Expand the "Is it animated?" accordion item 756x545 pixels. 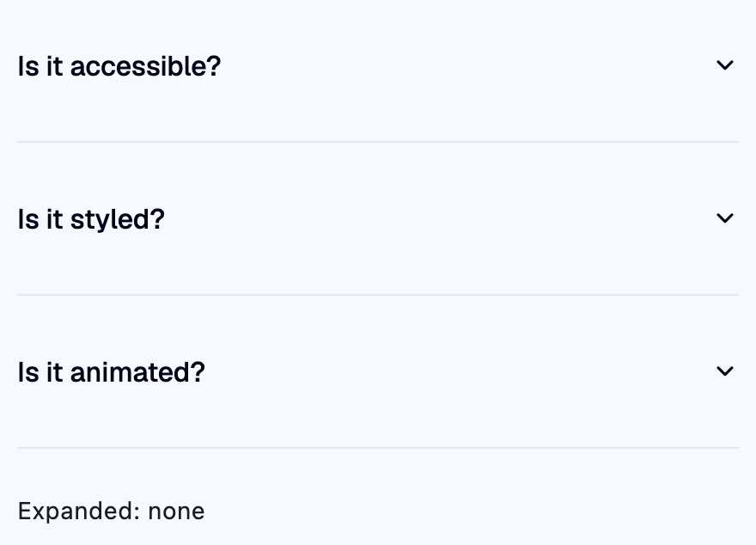click(x=378, y=371)
